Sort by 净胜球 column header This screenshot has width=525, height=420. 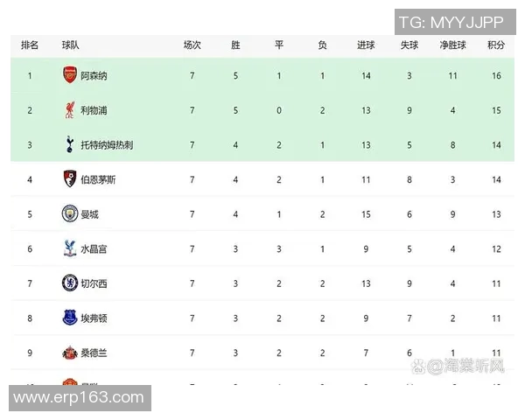(x=453, y=45)
